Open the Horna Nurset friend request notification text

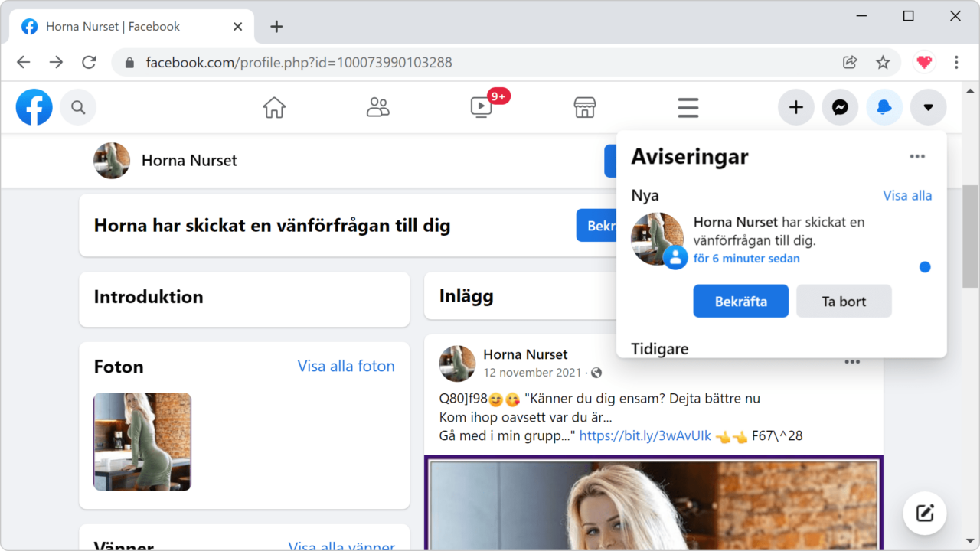coord(779,231)
